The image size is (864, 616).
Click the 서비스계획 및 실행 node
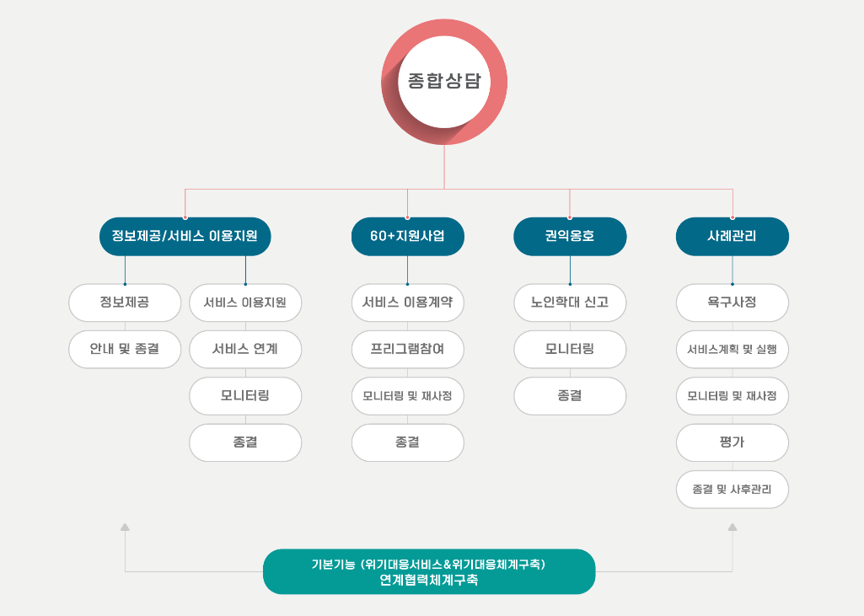[732, 350]
